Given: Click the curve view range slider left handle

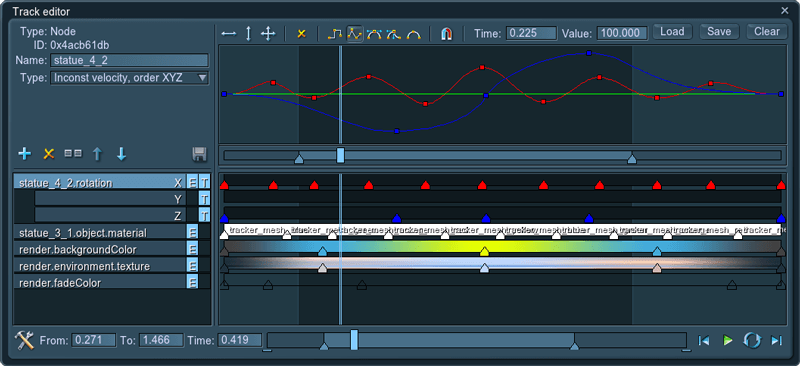Looking at the screenshot, I should point(299,160).
